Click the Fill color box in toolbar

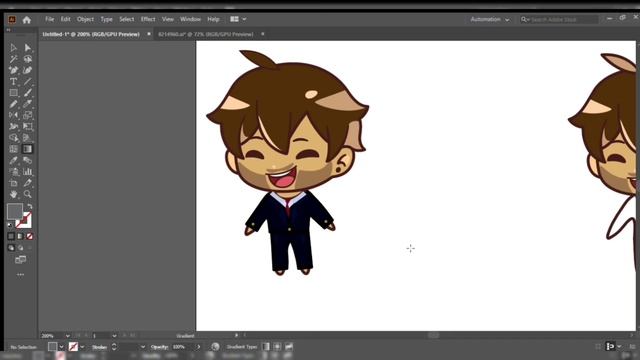(x=15, y=211)
